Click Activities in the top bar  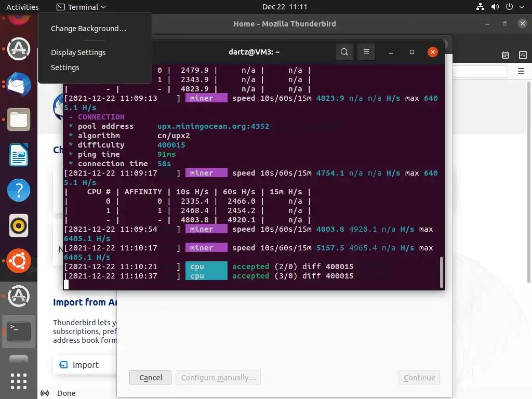tap(22, 7)
